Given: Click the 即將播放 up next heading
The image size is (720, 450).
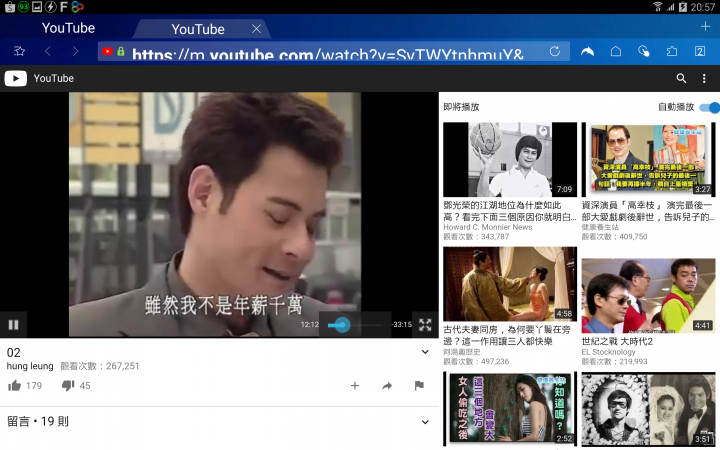Looking at the screenshot, I should [461, 107].
